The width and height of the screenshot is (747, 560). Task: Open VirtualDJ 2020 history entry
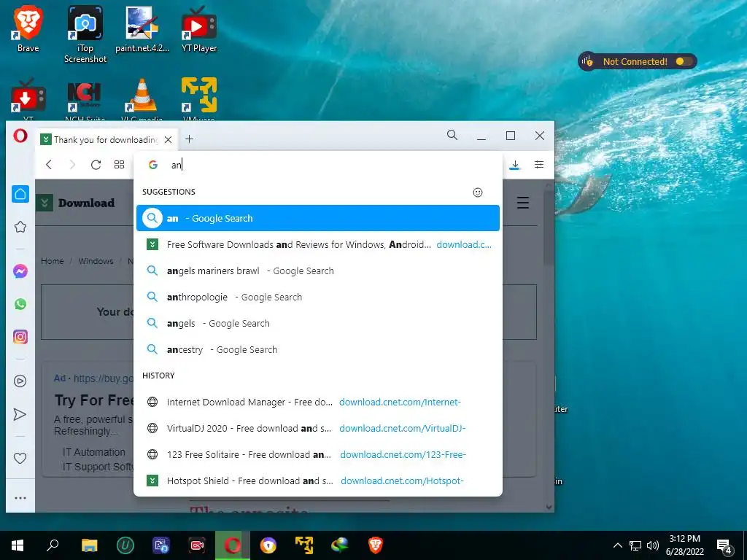point(318,428)
